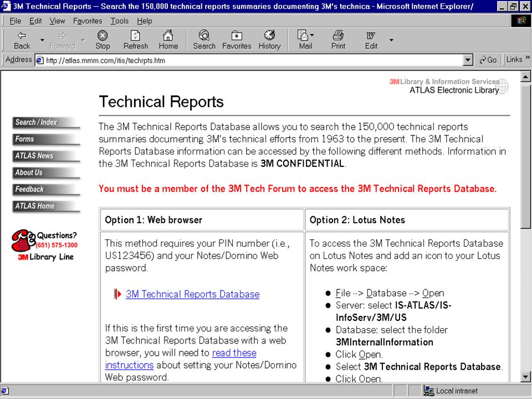Open About Us in the sidebar
532x399 pixels.
coord(46,173)
